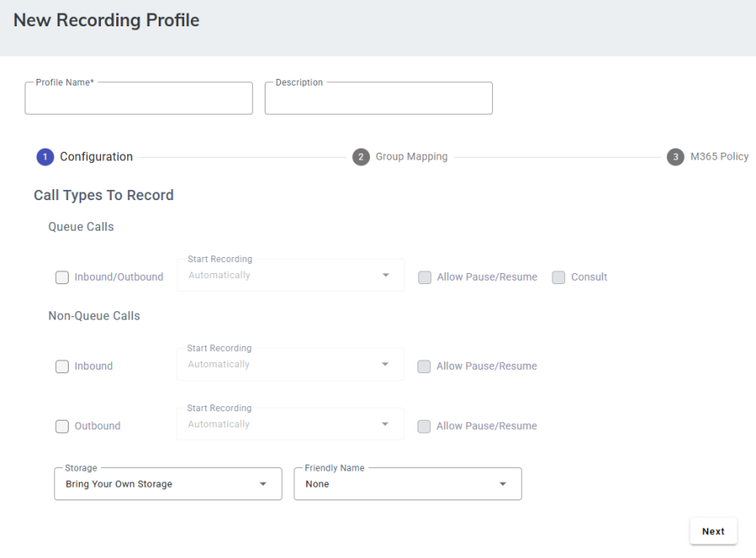Tick the Non-Queue Outbound checkbox
756x558 pixels.
coord(62,427)
